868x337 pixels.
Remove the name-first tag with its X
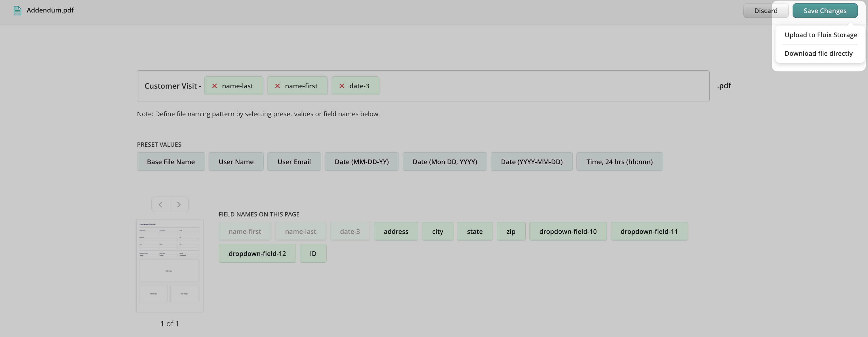[277, 86]
